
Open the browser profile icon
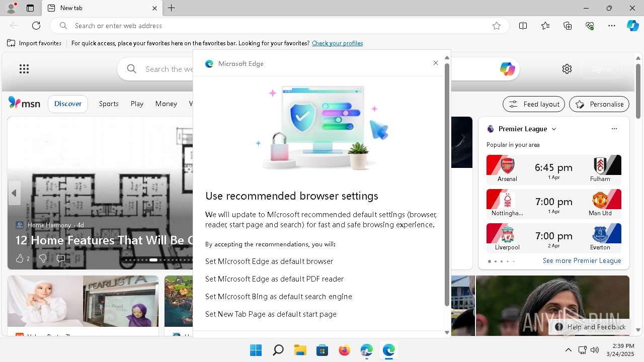tap(11, 8)
